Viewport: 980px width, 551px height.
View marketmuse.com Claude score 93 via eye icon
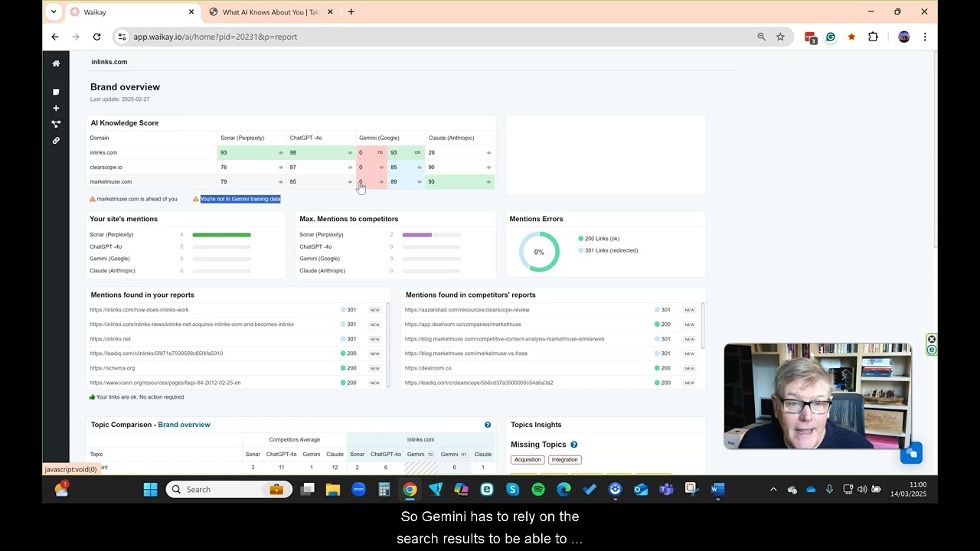coord(488,182)
